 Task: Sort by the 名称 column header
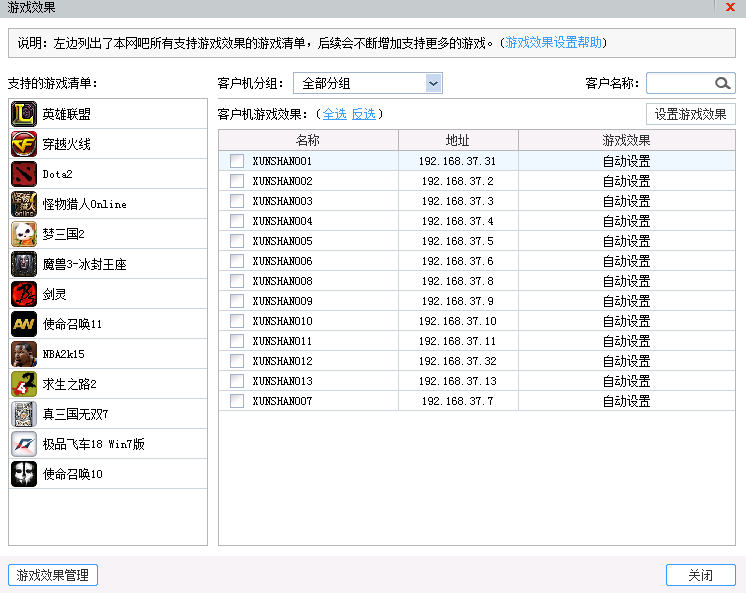click(x=308, y=140)
